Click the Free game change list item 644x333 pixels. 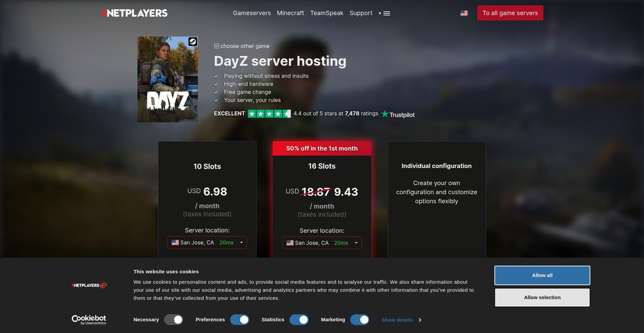click(x=247, y=92)
